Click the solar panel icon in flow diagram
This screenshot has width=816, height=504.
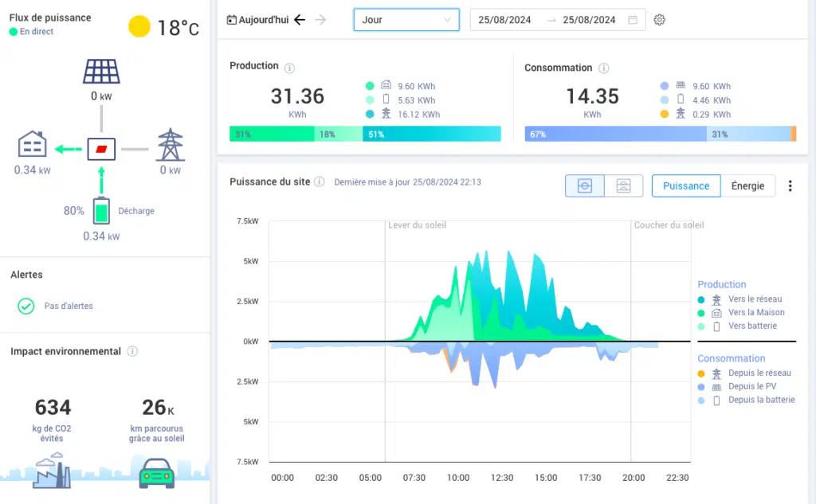101,71
